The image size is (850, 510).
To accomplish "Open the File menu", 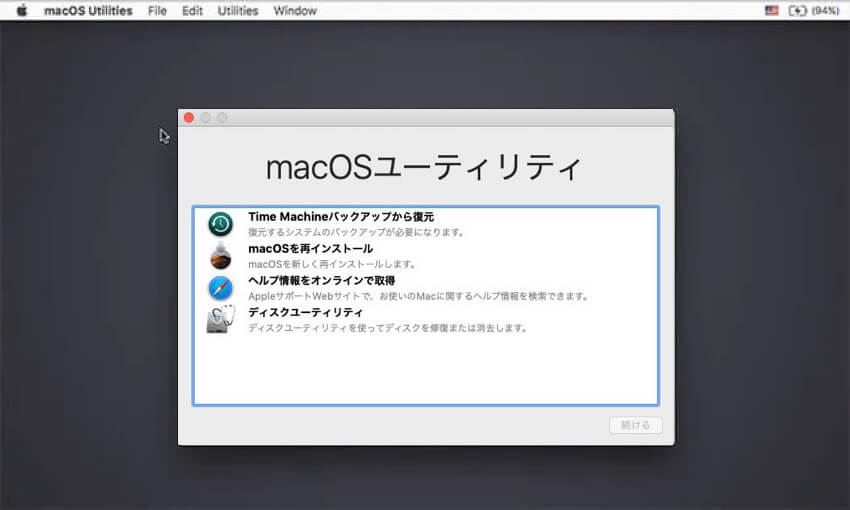I will pyautogui.click(x=157, y=11).
